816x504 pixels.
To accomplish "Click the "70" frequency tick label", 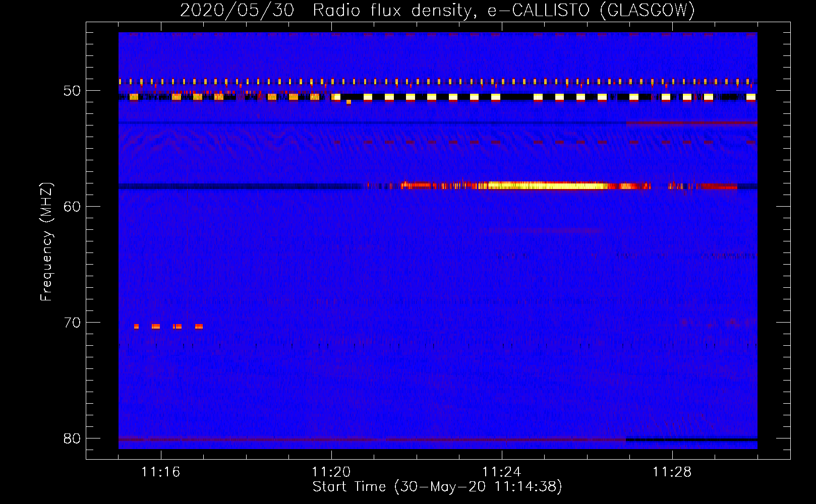I will pos(72,323).
